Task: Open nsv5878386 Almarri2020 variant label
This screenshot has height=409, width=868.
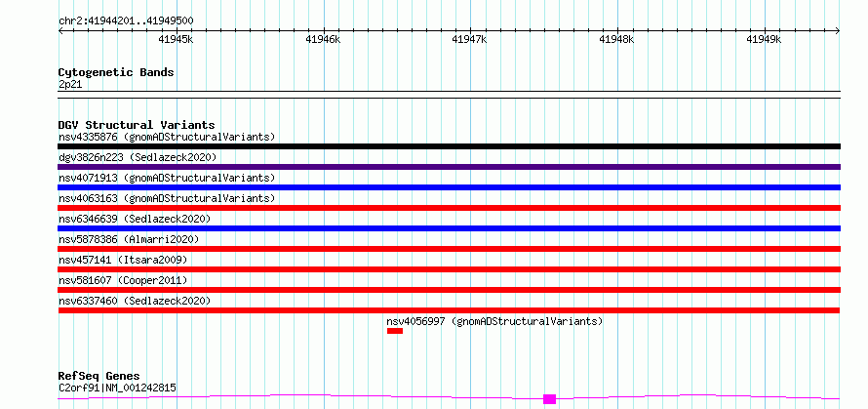Action: 129,239
